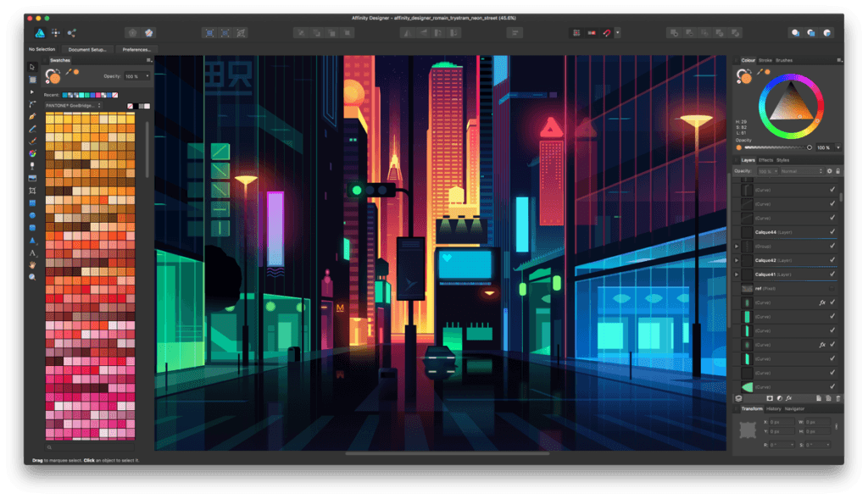Screen dimensions: 868x499
Task: Toggle visibility of Calque42 layer
Action: 832,260
